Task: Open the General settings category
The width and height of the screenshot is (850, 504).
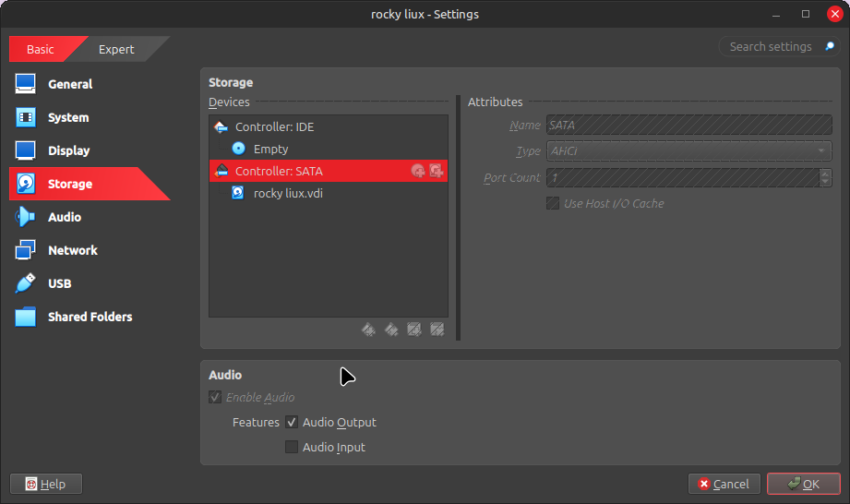Action: click(69, 84)
